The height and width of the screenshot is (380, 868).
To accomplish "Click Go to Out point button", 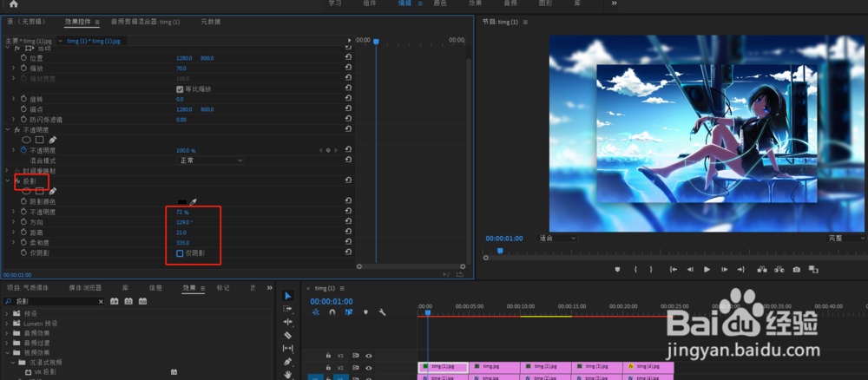I will [x=741, y=269].
